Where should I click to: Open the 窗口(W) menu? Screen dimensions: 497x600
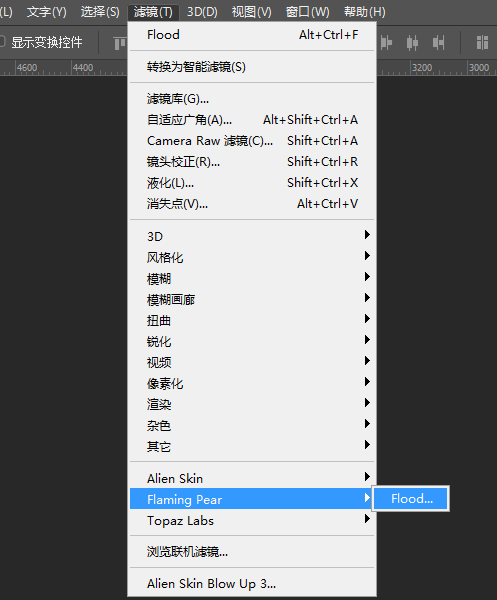tap(308, 12)
